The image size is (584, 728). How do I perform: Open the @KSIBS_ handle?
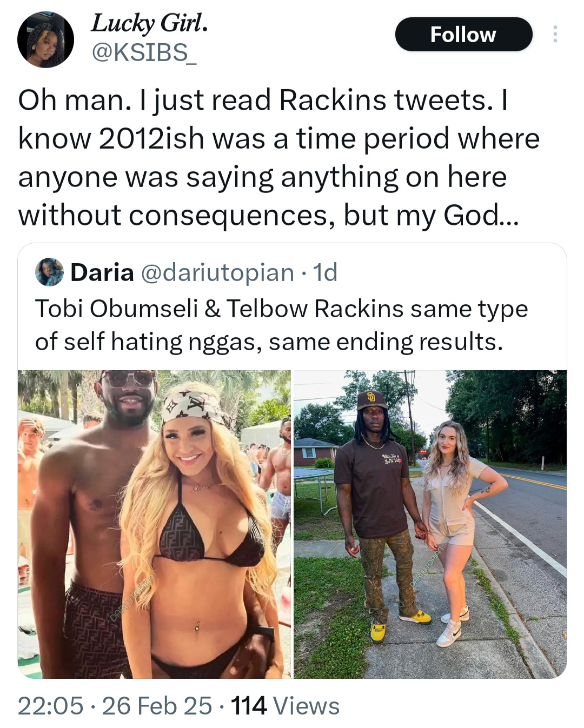tap(144, 52)
